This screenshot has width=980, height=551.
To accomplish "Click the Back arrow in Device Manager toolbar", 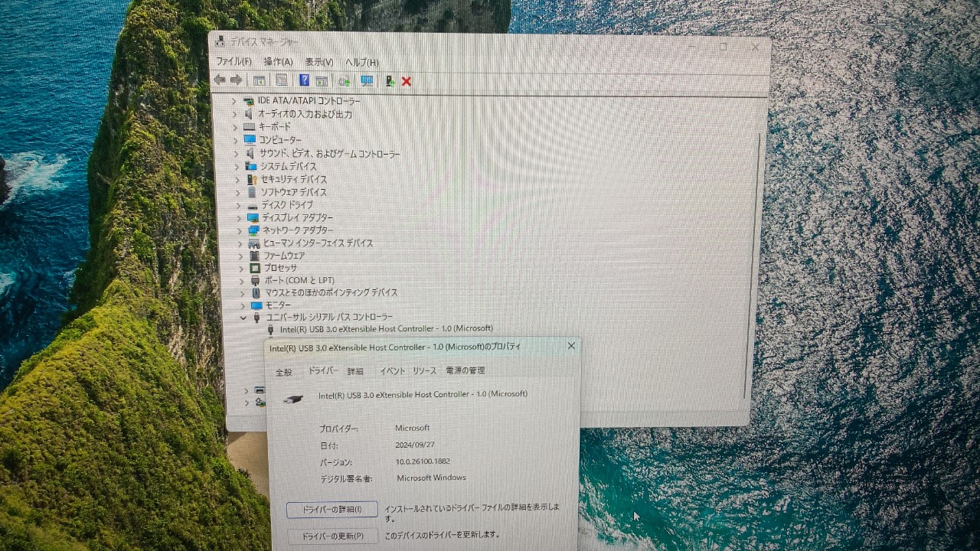I will 220,80.
